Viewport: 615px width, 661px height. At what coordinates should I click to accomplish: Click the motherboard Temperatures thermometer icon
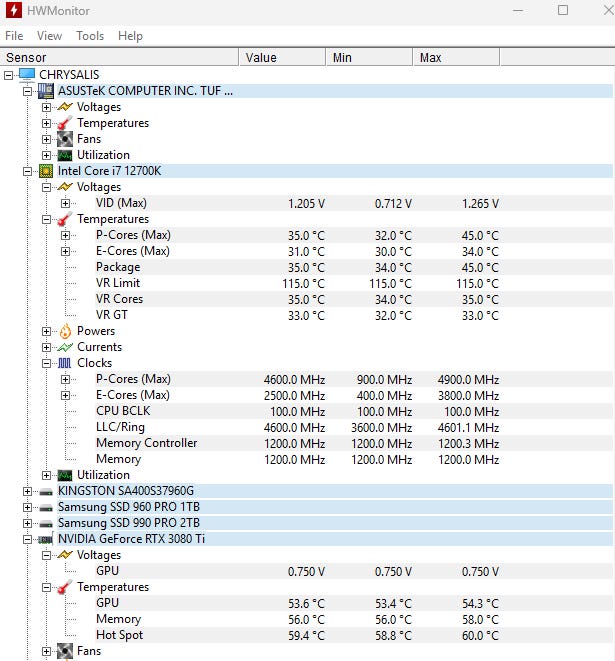coord(65,123)
